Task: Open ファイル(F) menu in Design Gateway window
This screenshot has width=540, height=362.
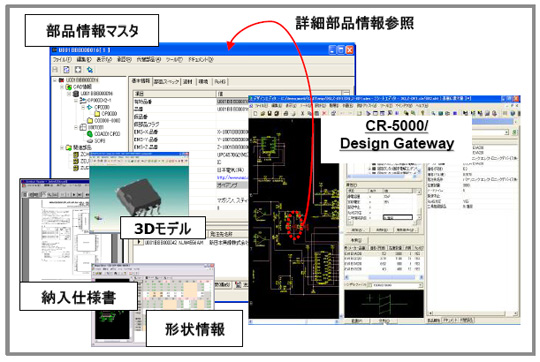Action: 261,105
